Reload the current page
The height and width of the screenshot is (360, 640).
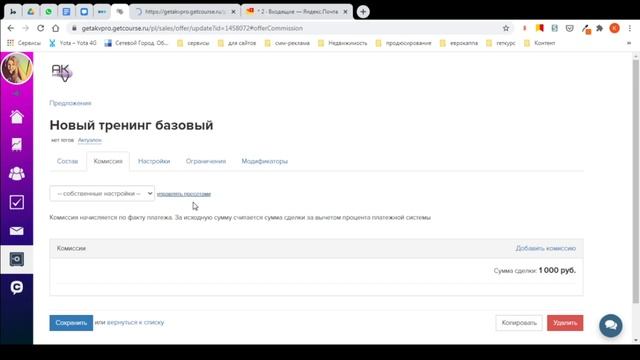coord(40,28)
